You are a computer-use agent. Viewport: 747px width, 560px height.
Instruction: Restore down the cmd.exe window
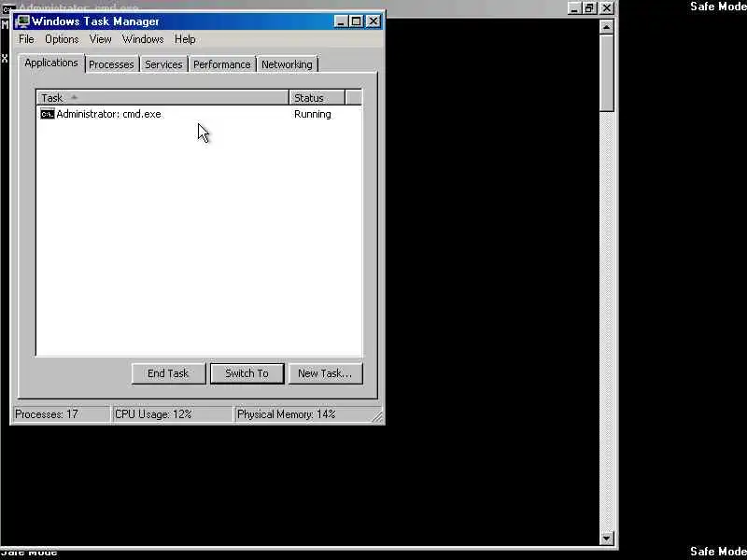(590, 8)
